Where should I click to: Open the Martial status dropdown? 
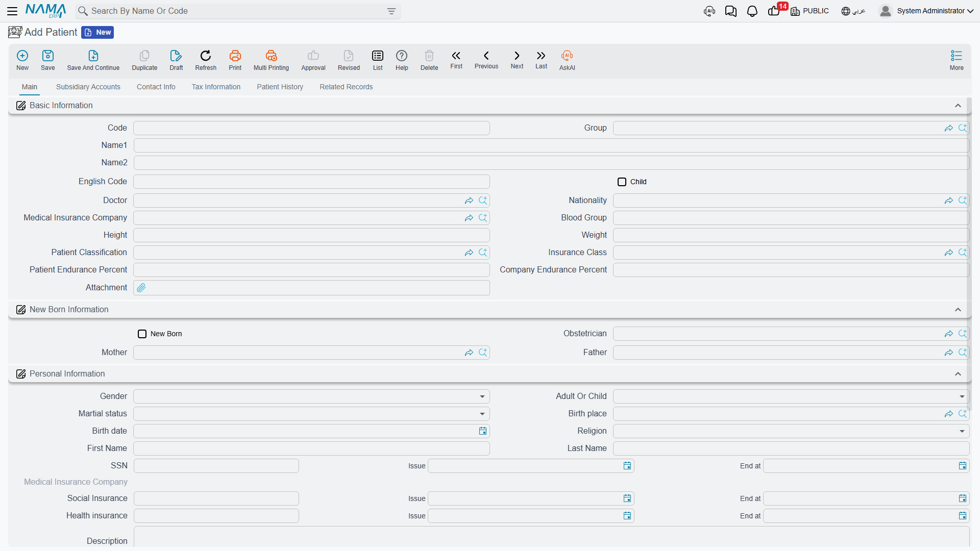coord(311,414)
